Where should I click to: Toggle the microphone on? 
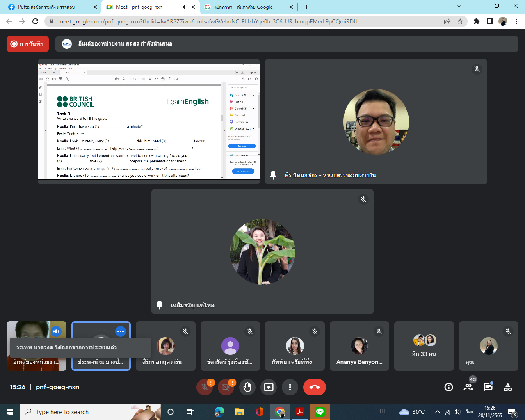[205, 387]
